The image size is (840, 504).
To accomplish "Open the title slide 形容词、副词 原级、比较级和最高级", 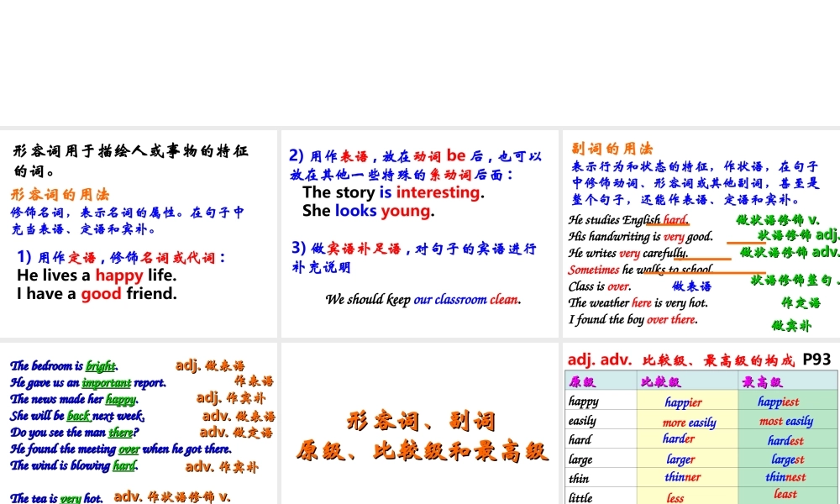I will point(419,423).
